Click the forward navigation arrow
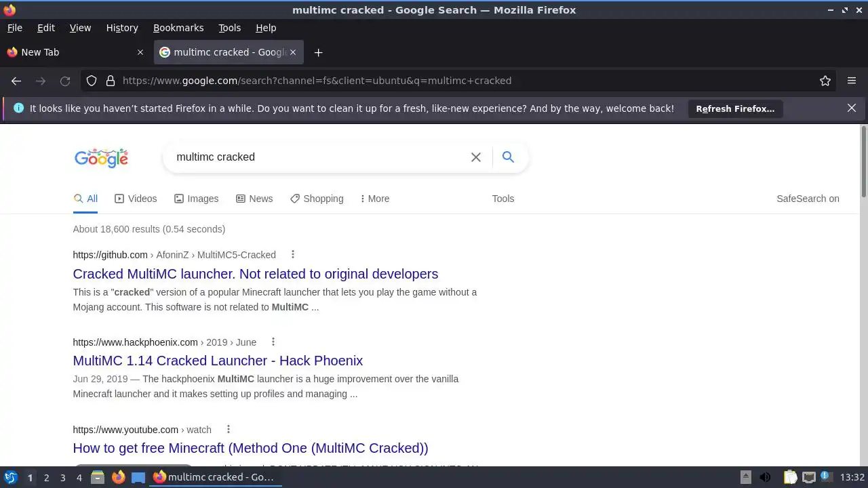The width and height of the screenshot is (868, 488). (x=41, y=81)
